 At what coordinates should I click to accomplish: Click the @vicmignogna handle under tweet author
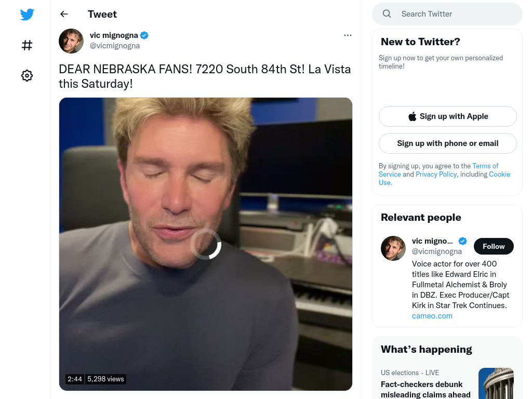pyautogui.click(x=115, y=46)
